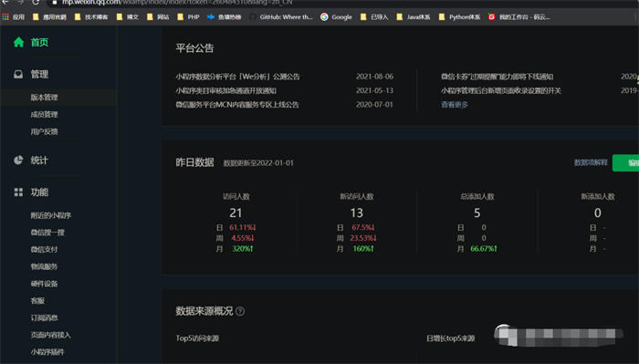Open the 已导入 bookmark folder
This screenshot has height=364, width=639.
click(374, 17)
